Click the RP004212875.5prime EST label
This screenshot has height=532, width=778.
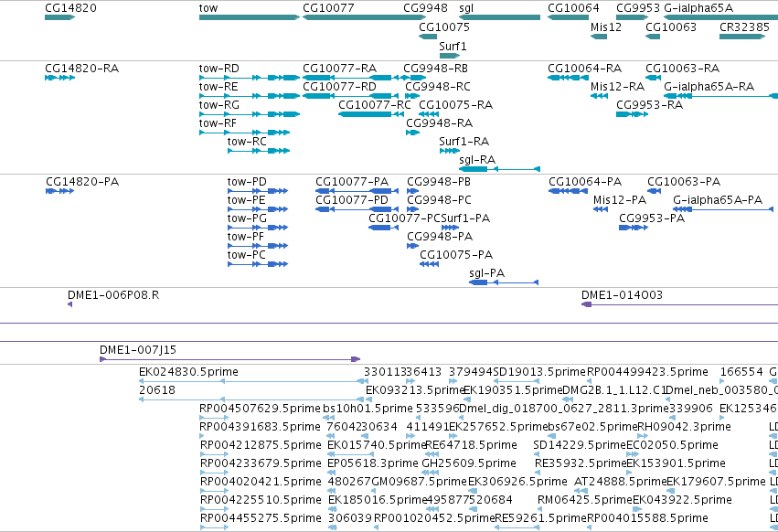point(261,445)
